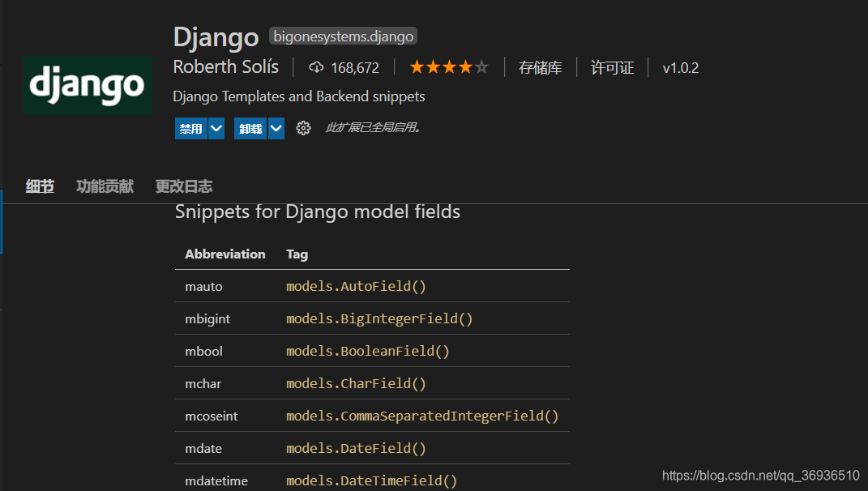Viewport: 868px width, 491px height.
Task: Select the mdate abbreviation cell
Action: click(203, 448)
